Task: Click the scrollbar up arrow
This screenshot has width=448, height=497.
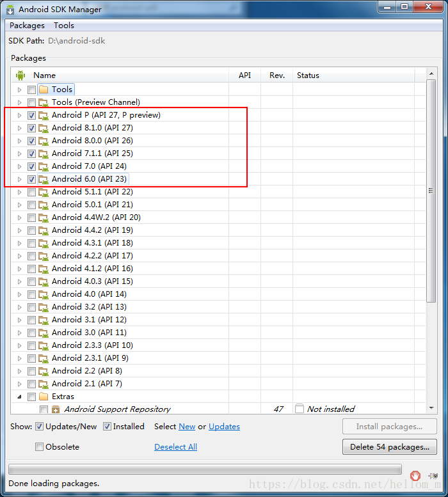Action: (x=431, y=74)
